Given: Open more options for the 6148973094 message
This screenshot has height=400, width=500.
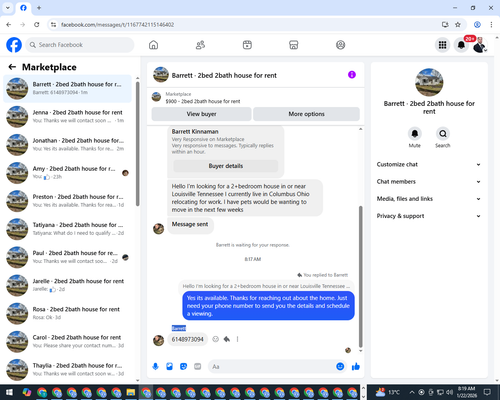Looking at the screenshot, I should 237,339.
